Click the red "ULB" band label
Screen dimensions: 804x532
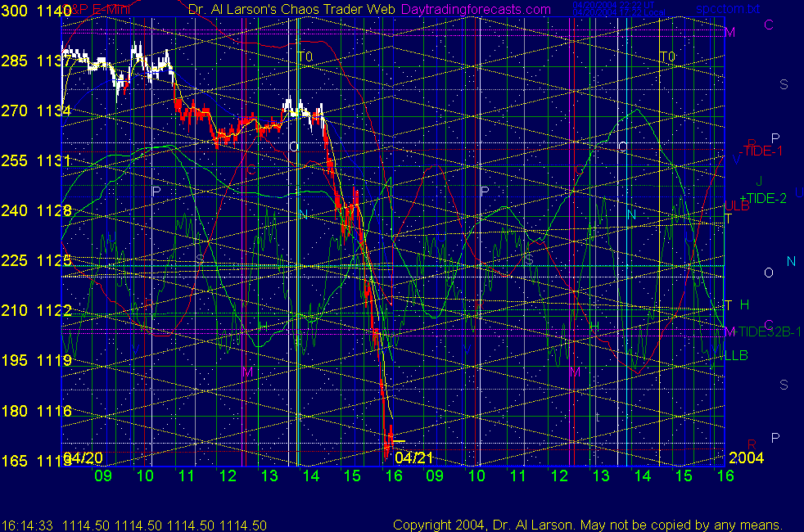tap(737, 206)
